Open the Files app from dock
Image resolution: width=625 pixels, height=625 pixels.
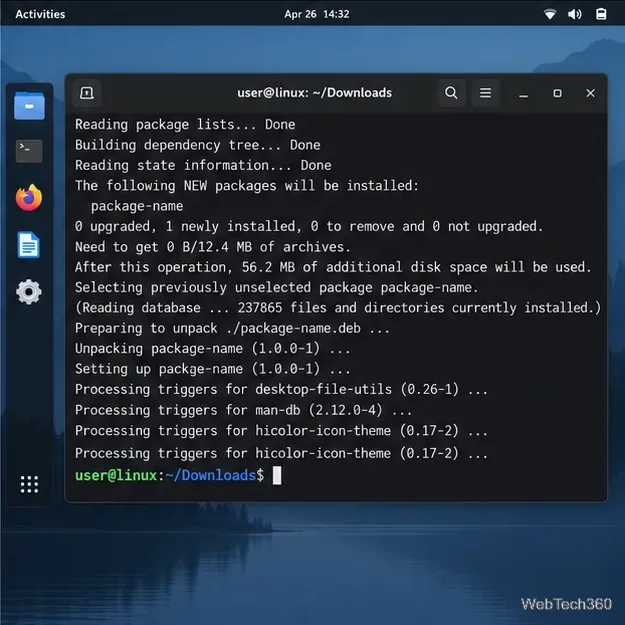(29, 105)
